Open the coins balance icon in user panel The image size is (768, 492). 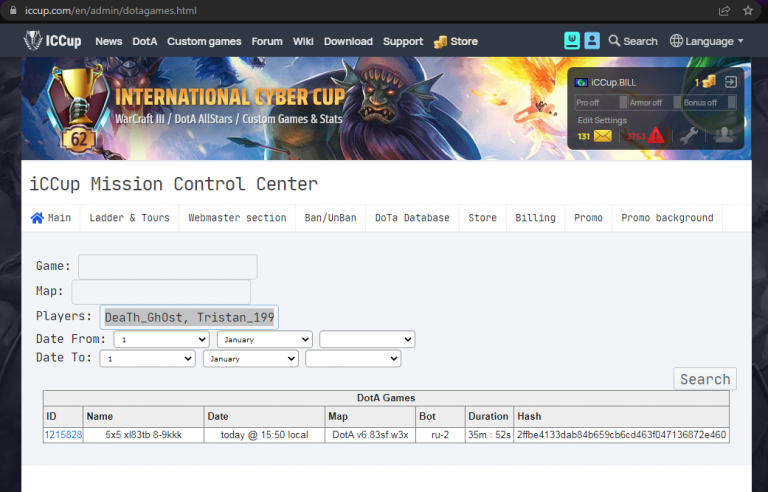(709, 82)
